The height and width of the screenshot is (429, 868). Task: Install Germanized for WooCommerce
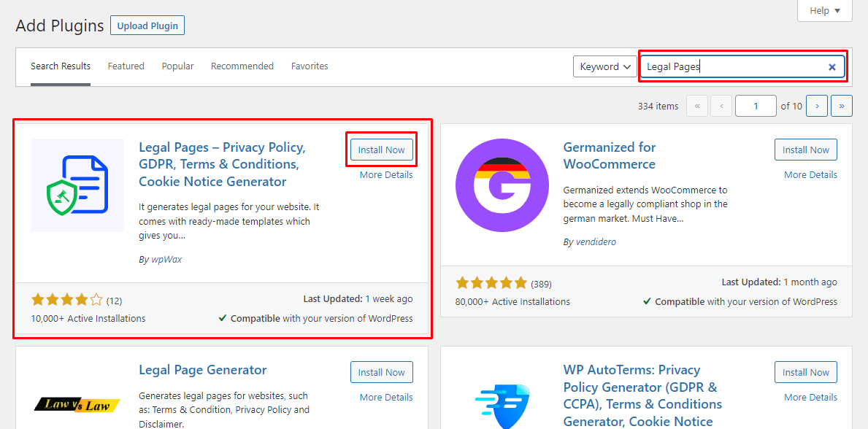pos(805,150)
